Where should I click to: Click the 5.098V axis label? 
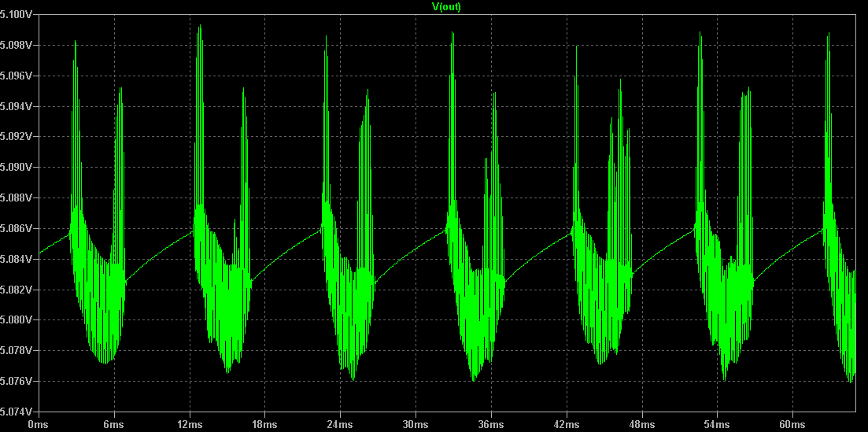pyautogui.click(x=16, y=45)
